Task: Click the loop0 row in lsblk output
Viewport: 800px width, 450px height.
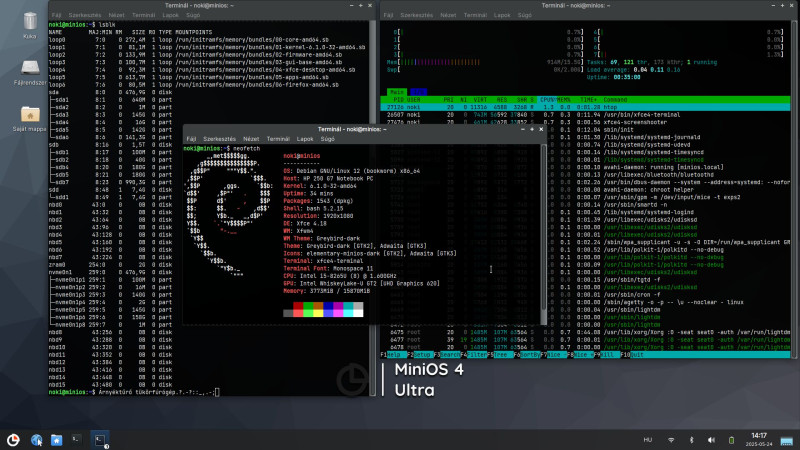Action: click(x=189, y=39)
